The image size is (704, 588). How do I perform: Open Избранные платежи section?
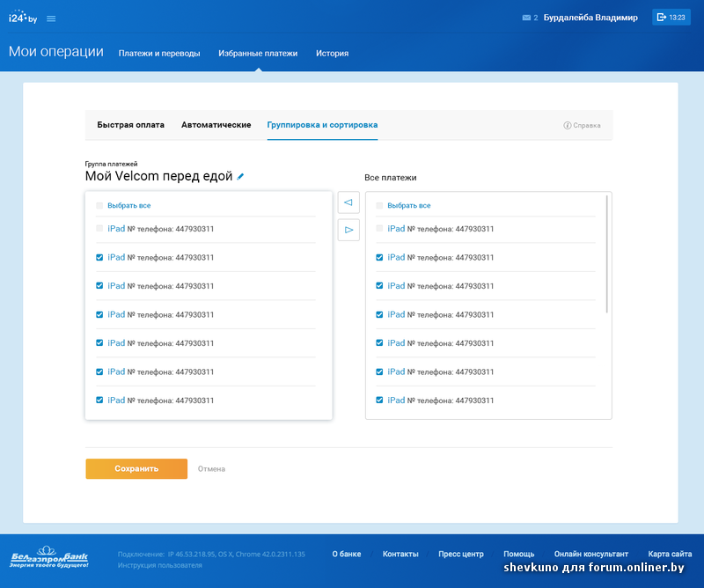[x=258, y=53]
